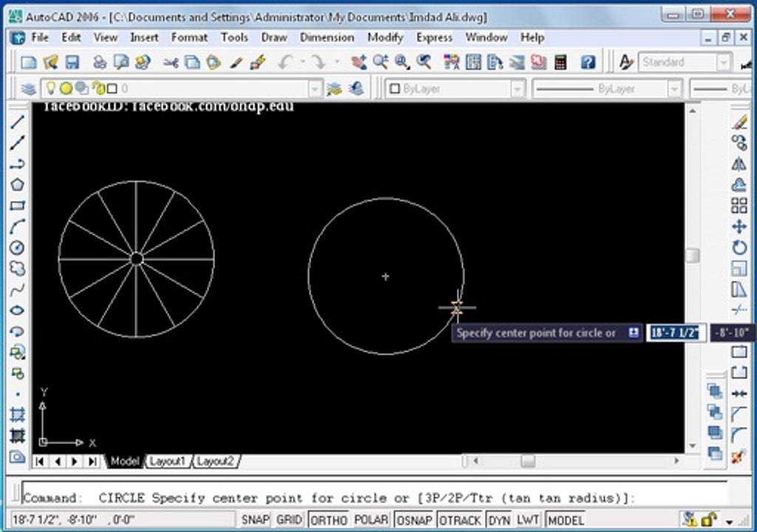757x532 pixels.
Task: Click the Scale tool
Action: click(x=739, y=268)
